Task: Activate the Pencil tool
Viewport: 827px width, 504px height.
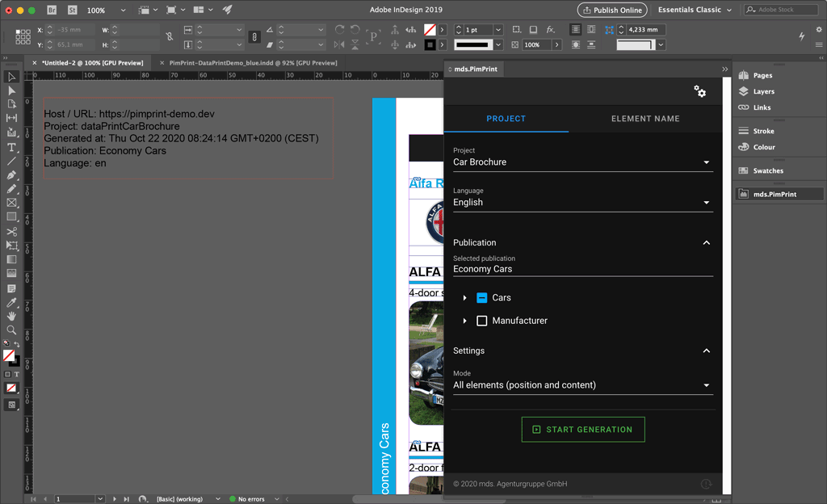Action: (11, 189)
